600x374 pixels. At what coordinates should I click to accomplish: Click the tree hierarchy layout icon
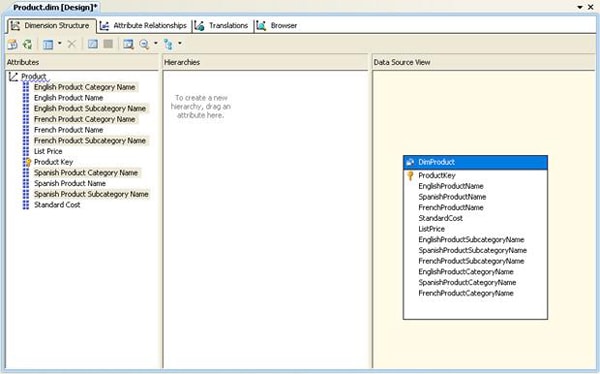[x=168, y=44]
